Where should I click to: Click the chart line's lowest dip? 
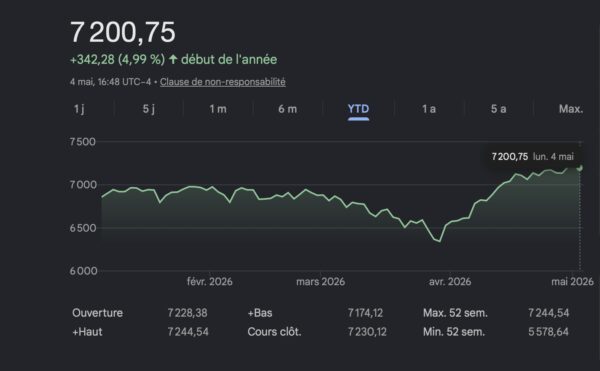click(x=440, y=241)
